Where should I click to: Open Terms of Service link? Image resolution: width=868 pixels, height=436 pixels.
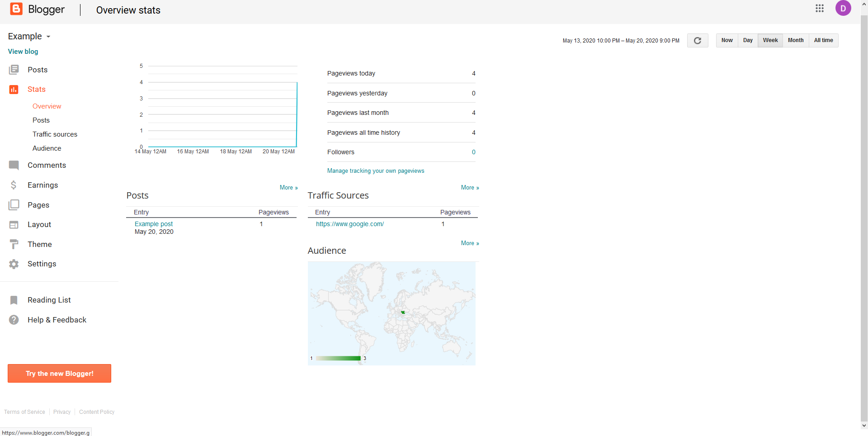pos(24,412)
